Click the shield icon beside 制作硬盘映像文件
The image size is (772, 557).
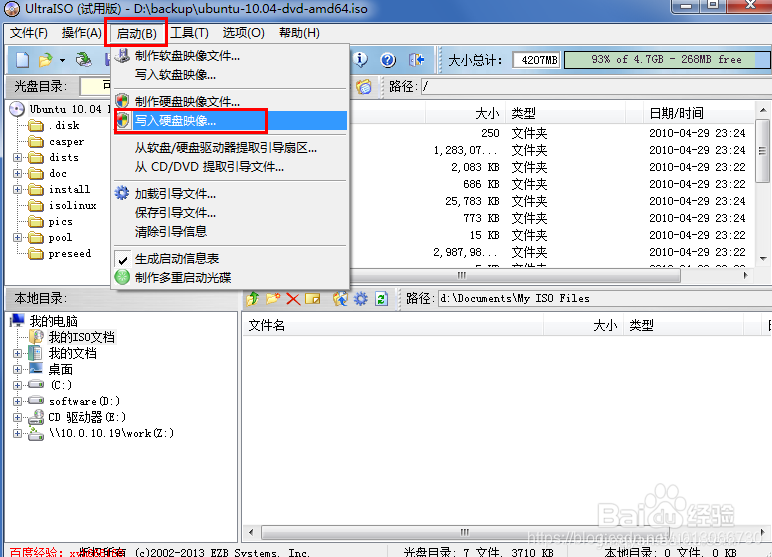coord(122,101)
